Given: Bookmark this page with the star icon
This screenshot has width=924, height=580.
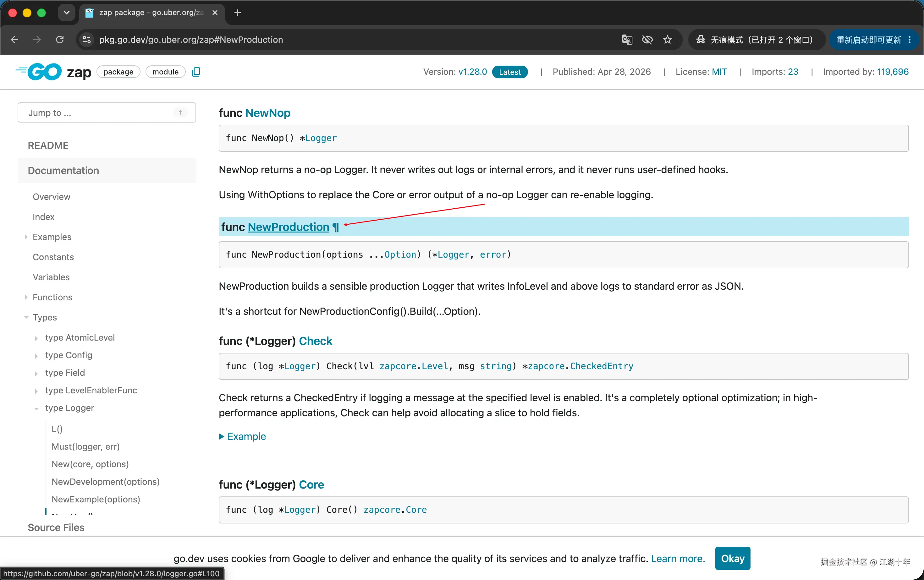Looking at the screenshot, I should (667, 40).
